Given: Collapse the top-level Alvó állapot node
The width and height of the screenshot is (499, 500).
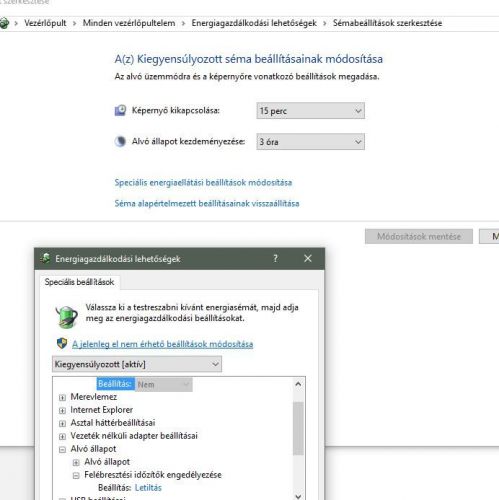Looking at the screenshot, I should (x=62, y=449).
